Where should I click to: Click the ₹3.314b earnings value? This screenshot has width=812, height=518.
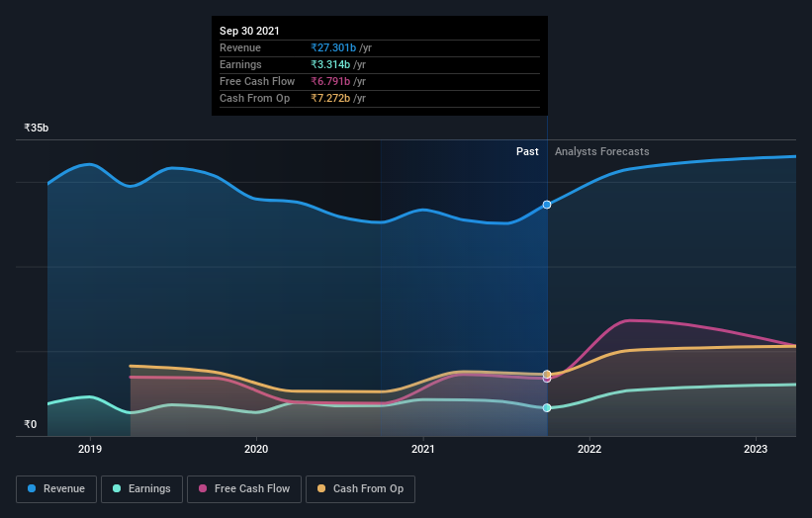coord(330,64)
